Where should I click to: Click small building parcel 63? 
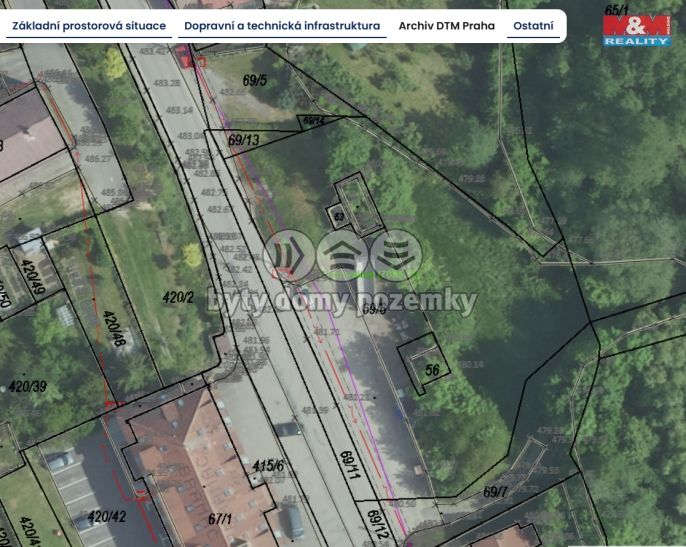tap(339, 216)
